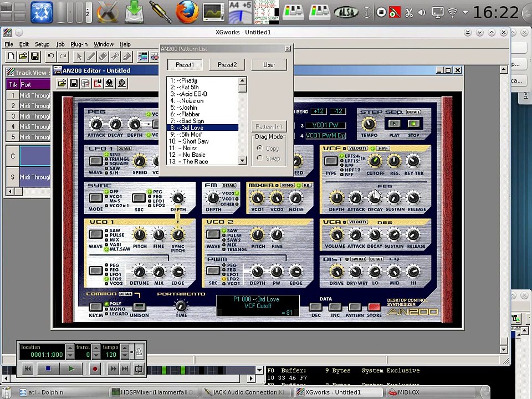Click the save floppy icon in XGworks toolbar
This screenshot has height=399, width=532.
tap(34, 57)
